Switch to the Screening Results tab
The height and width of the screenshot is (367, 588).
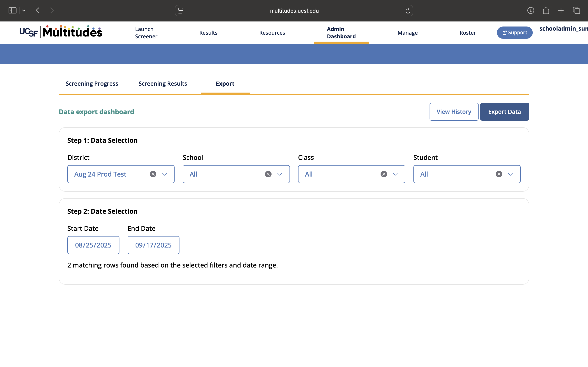pos(163,84)
